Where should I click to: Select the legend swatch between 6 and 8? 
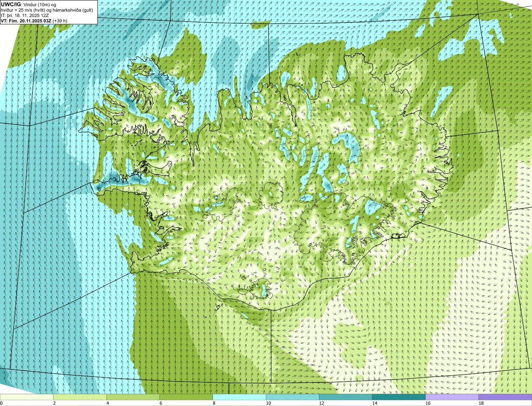click(186, 397)
